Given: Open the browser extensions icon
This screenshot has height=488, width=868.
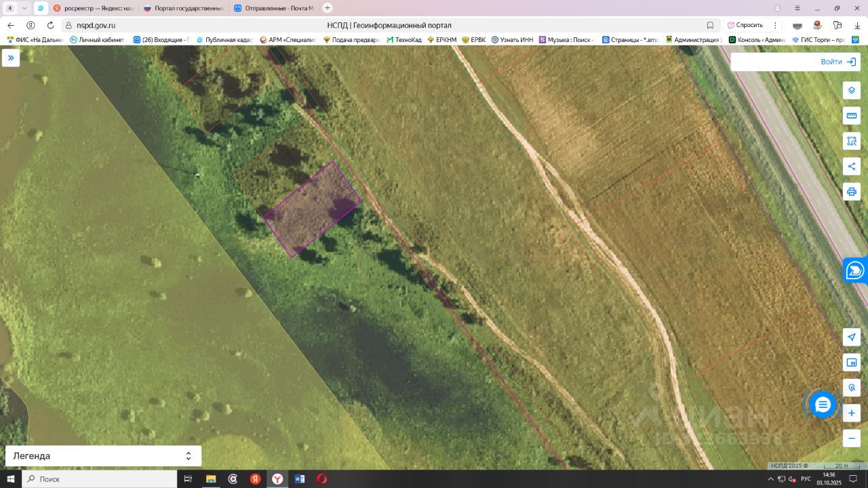Looking at the screenshot, I should 837,25.
